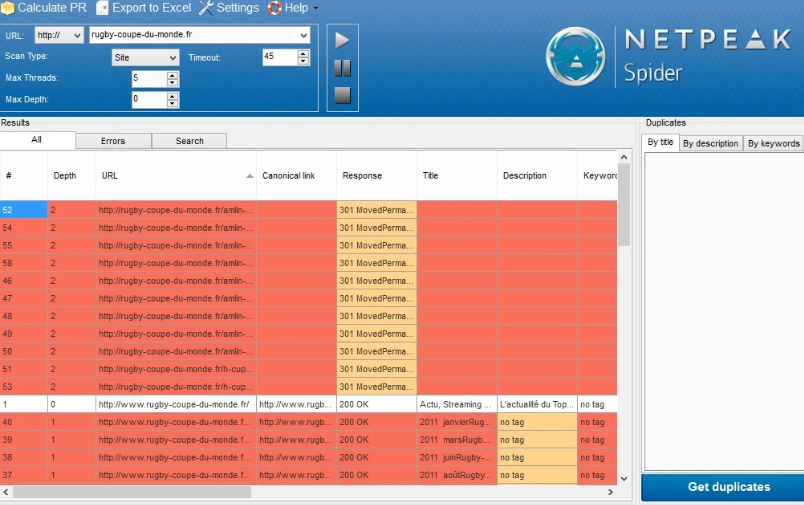Click the horizontal scrollbar left arrow
This screenshot has width=804, height=505.
[6, 492]
